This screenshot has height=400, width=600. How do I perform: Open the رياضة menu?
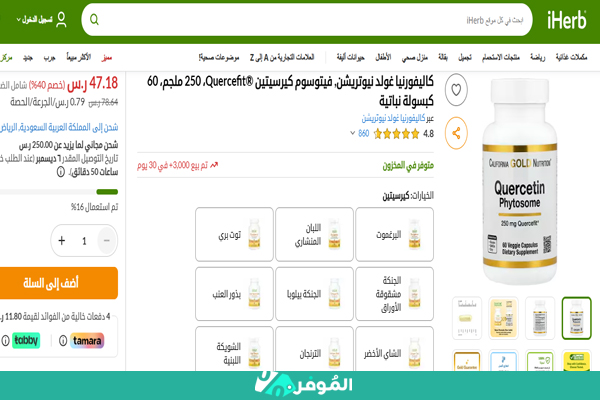[x=537, y=57]
